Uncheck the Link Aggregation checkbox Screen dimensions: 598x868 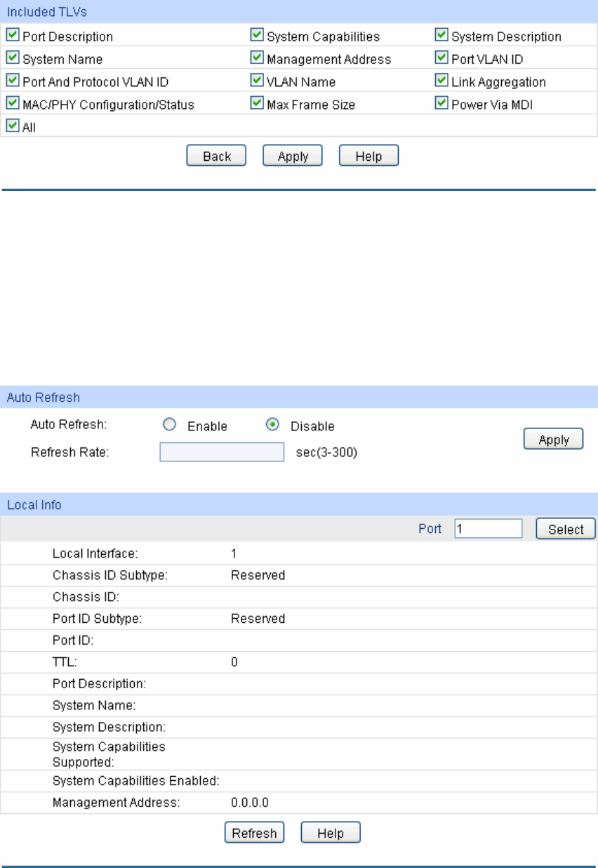pos(441,81)
